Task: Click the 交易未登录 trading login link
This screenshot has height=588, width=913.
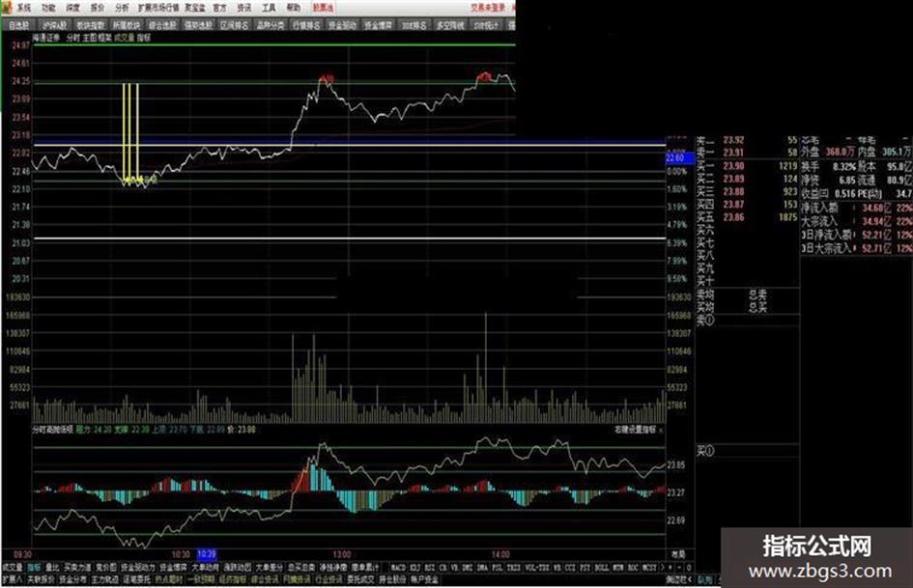Action: [x=488, y=8]
